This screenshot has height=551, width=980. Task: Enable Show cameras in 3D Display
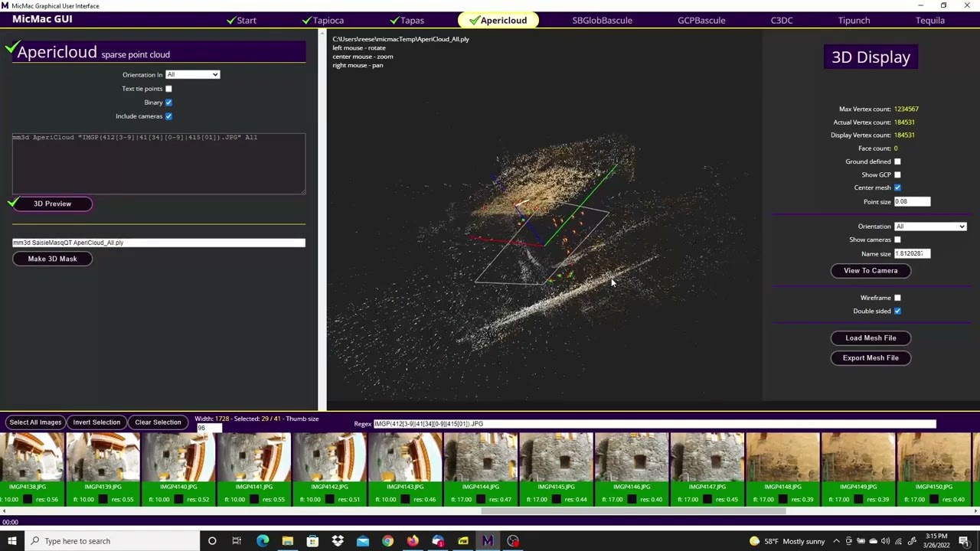(x=897, y=240)
